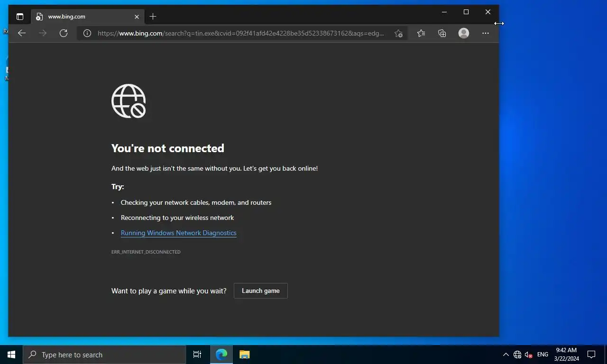This screenshot has height=364, width=607.
Task: View site information icon in address bar
Action: (87, 33)
